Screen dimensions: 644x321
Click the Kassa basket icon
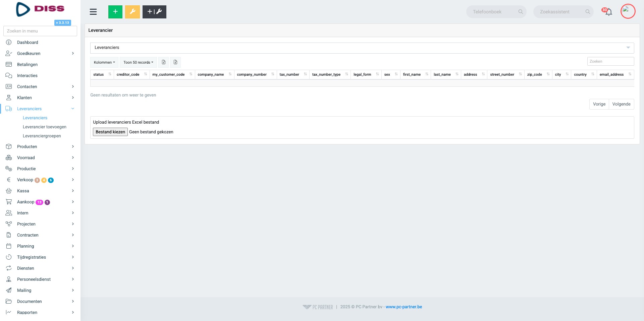(x=9, y=191)
